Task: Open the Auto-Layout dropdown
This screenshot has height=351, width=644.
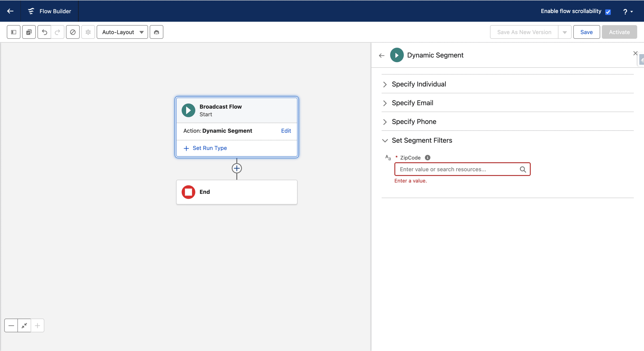Action: (x=122, y=32)
